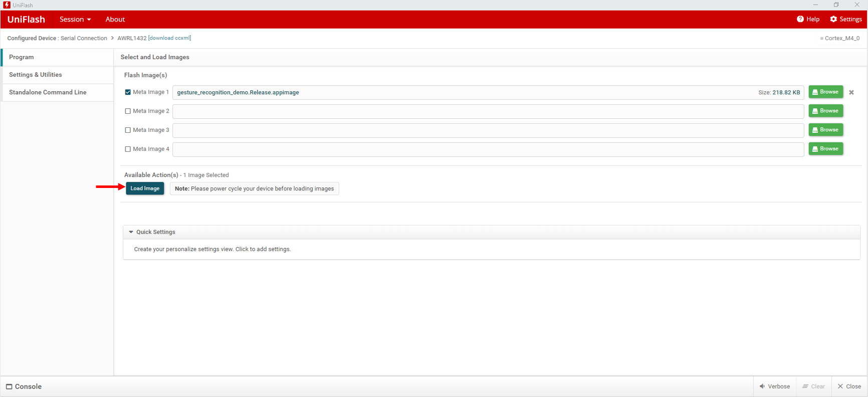This screenshot has height=397, width=868.
Task: Browse for Meta Image 2 file
Action: [x=825, y=111]
